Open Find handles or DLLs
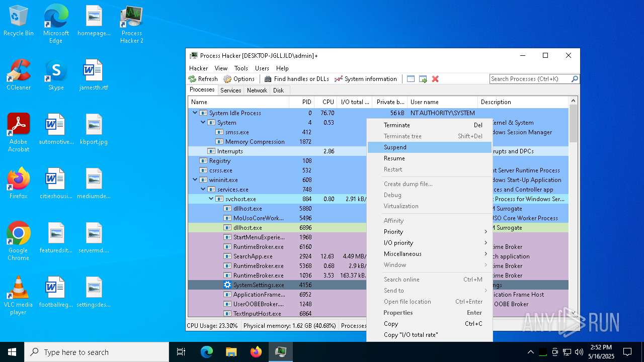Image resolution: width=644 pixels, height=362 pixels. point(296,79)
